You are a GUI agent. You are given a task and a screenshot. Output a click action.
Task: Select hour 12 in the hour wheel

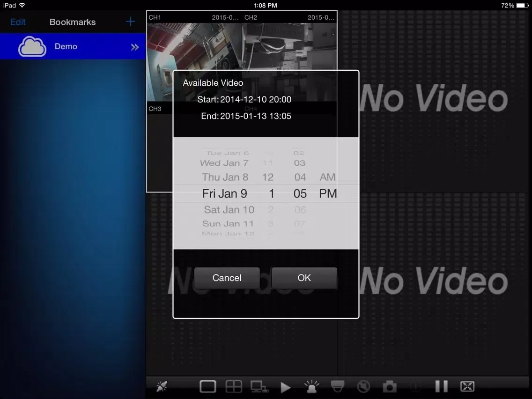point(268,177)
